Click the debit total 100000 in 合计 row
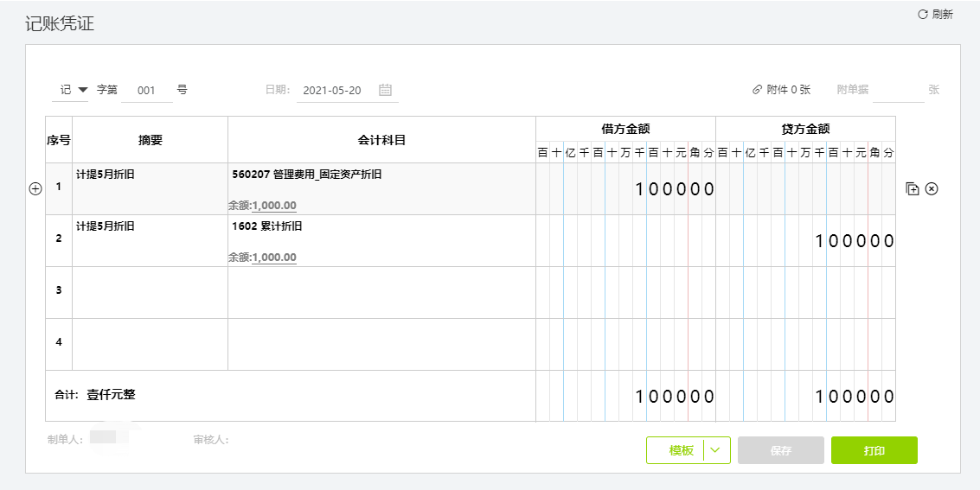 [675, 397]
